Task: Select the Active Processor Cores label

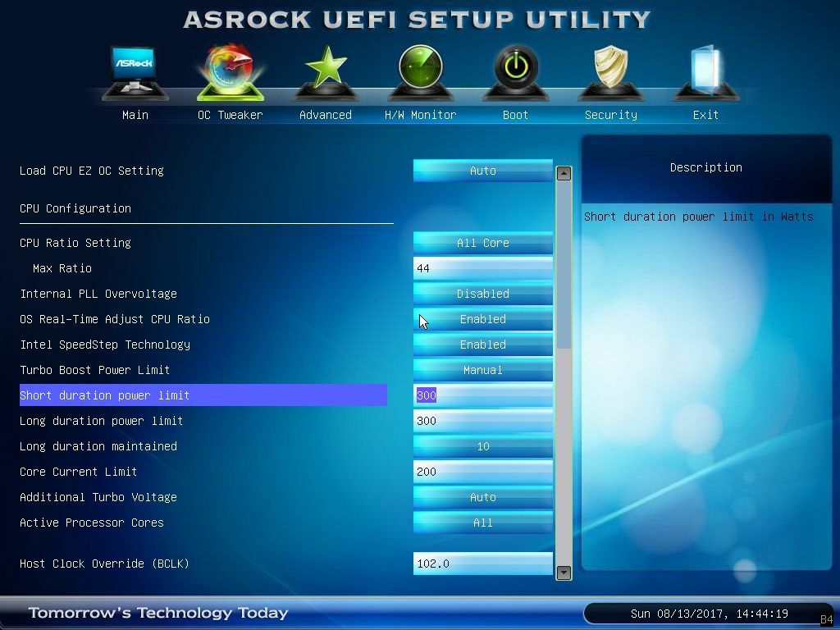Action: click(92, 523)
